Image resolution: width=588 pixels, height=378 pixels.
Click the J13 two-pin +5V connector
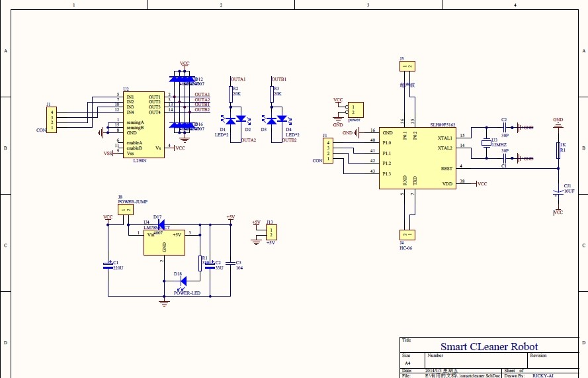pyautogui.click(x=270, y=232)
